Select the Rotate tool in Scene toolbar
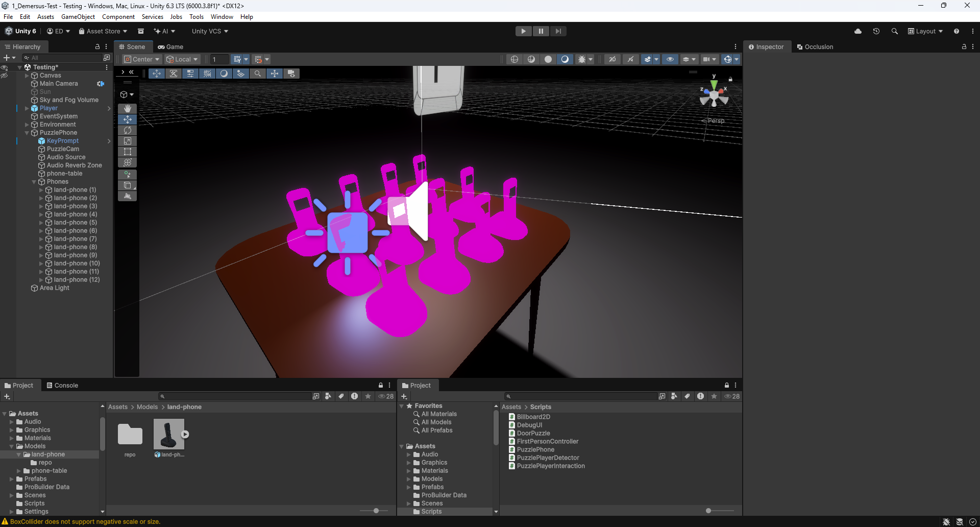This screenshot has height=527, width=980. click(x=127, y=130)
